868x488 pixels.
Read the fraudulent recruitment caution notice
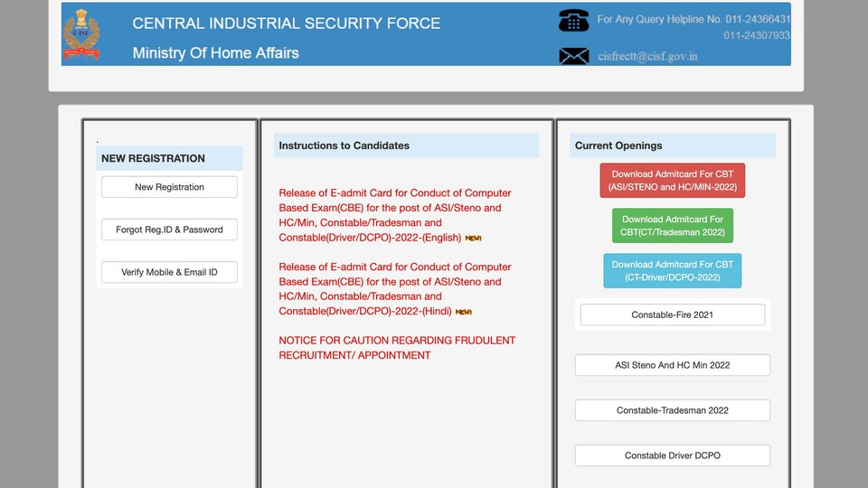click(397, 348)
